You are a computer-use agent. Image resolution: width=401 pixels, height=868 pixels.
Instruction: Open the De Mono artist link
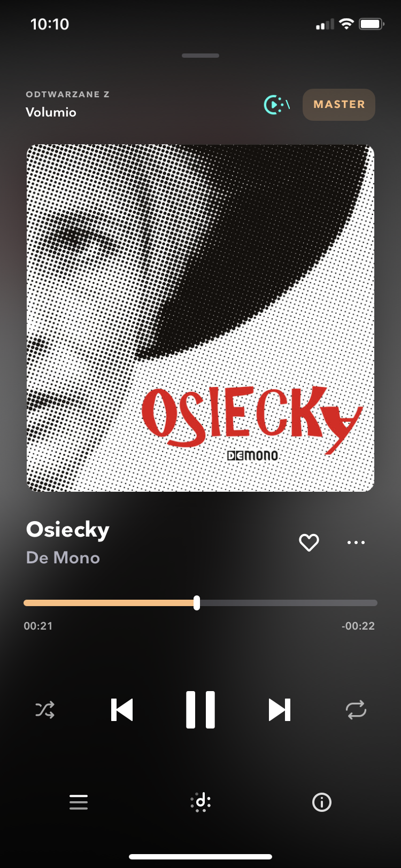63,558
